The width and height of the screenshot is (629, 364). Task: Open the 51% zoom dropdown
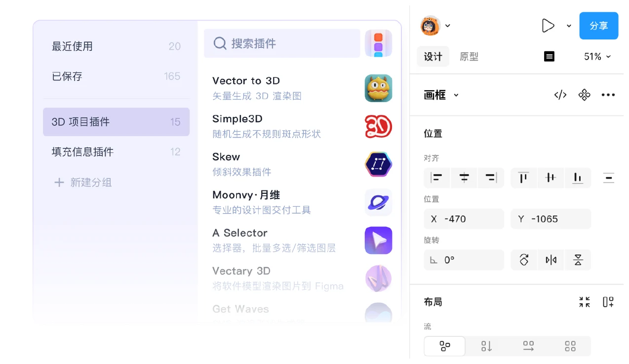[597, 57]
